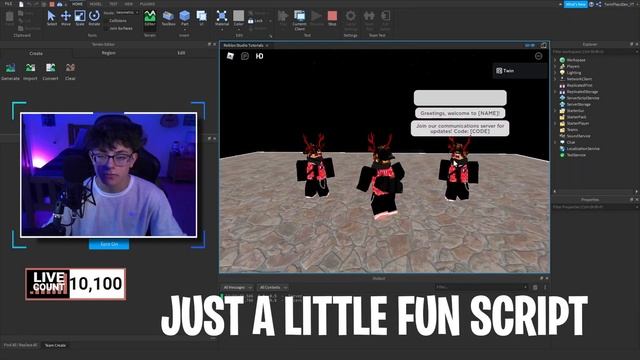
Task: Open the Part dropdown arrow
Action: [x=184, y=29]
